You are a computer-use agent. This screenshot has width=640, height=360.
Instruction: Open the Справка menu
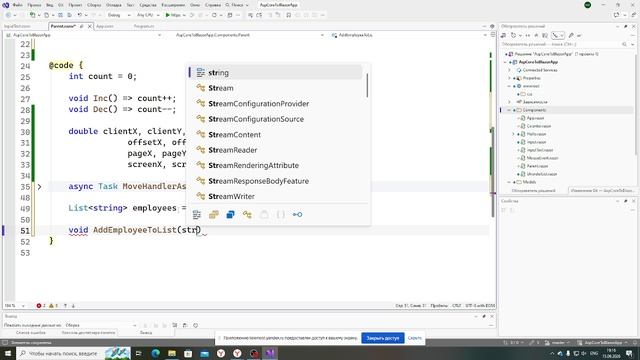(213, 5)
